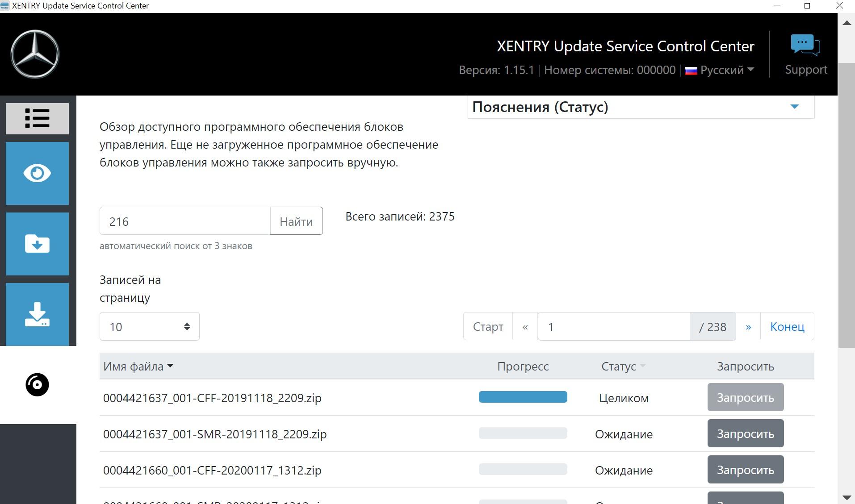Click the search field containing 216
The image size is (855, 504).
coord(184,221)
